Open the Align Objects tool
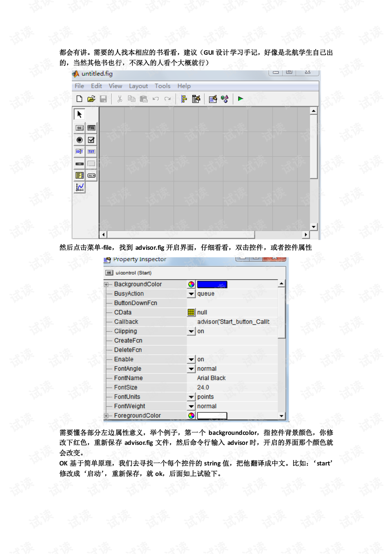The height and width of the screenshot is (554, 392). 184,98
